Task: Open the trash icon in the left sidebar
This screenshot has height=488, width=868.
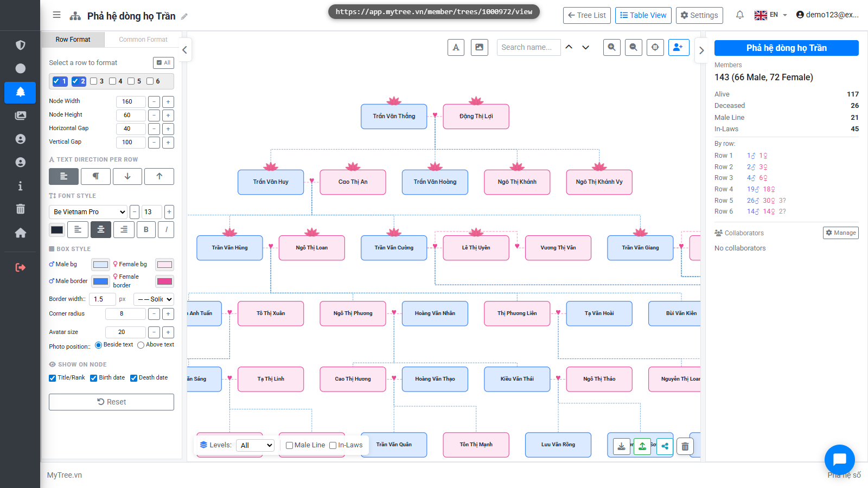Action: tap(20, 209)
